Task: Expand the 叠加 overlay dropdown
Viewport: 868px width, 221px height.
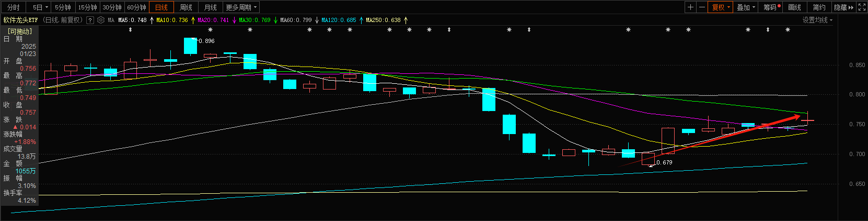Action: click(x=746, y=7)
